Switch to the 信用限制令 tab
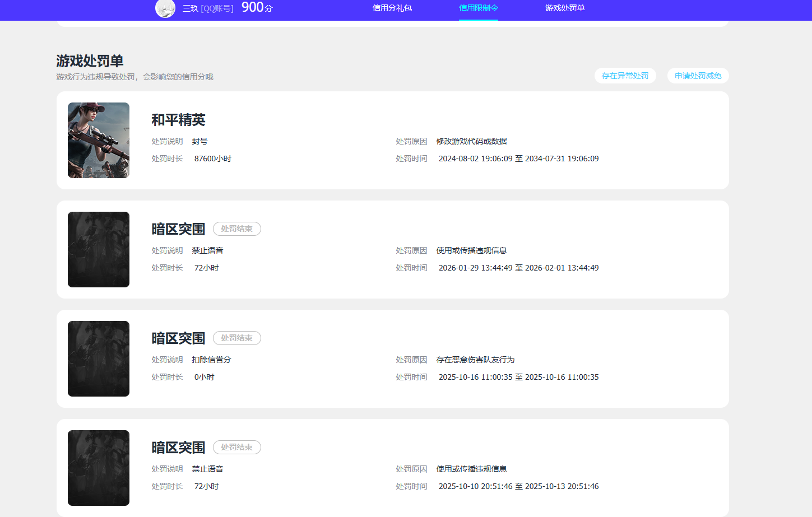This screenshot has width=812, height=517. (x=478, y=8)
